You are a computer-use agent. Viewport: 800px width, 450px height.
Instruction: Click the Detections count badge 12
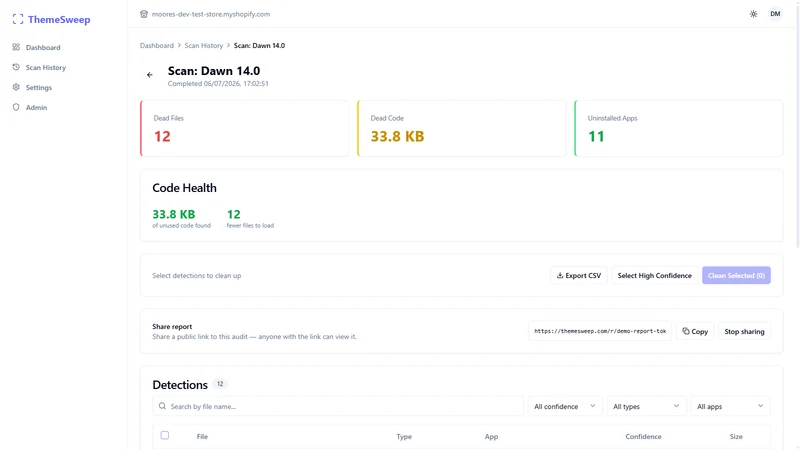click(x=220, y=384)
